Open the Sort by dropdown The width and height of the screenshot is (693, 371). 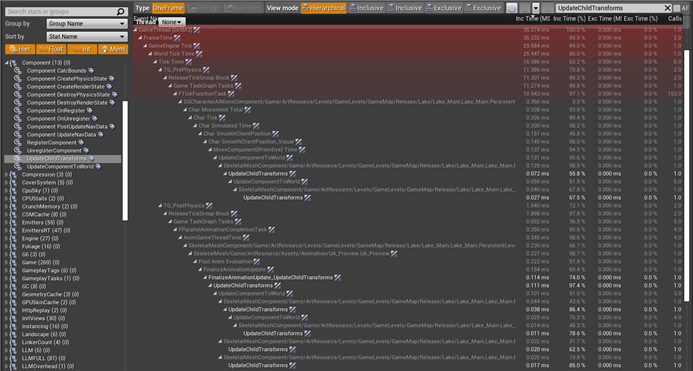(x=87, y=37)
